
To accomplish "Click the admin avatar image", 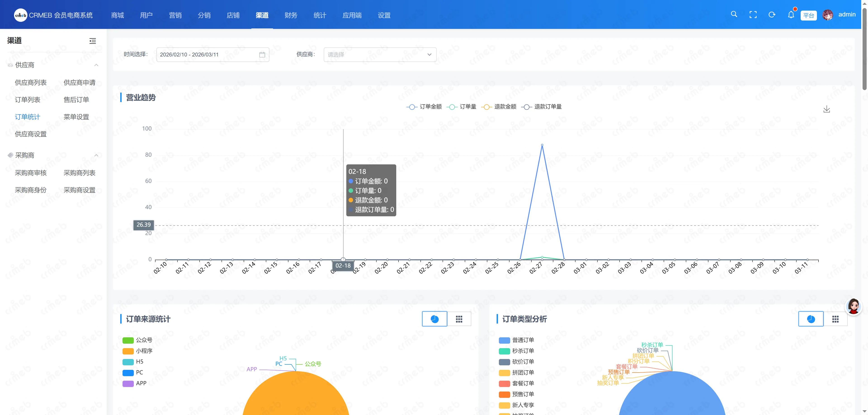I will [x=828, y=15].
